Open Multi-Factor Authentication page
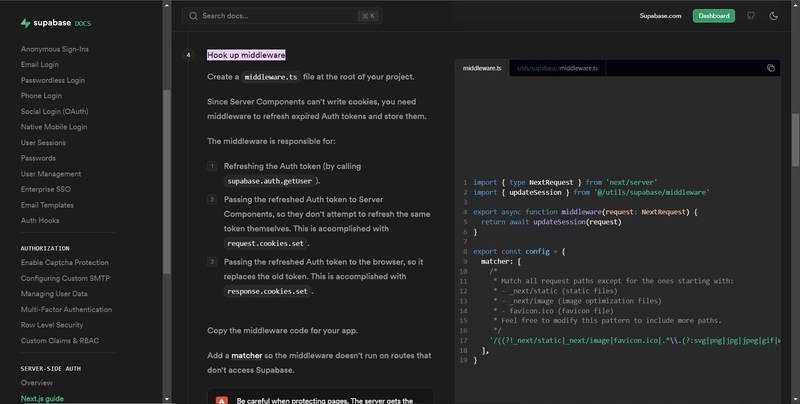Viewport: 800px width, 404px height. point(66,310)
